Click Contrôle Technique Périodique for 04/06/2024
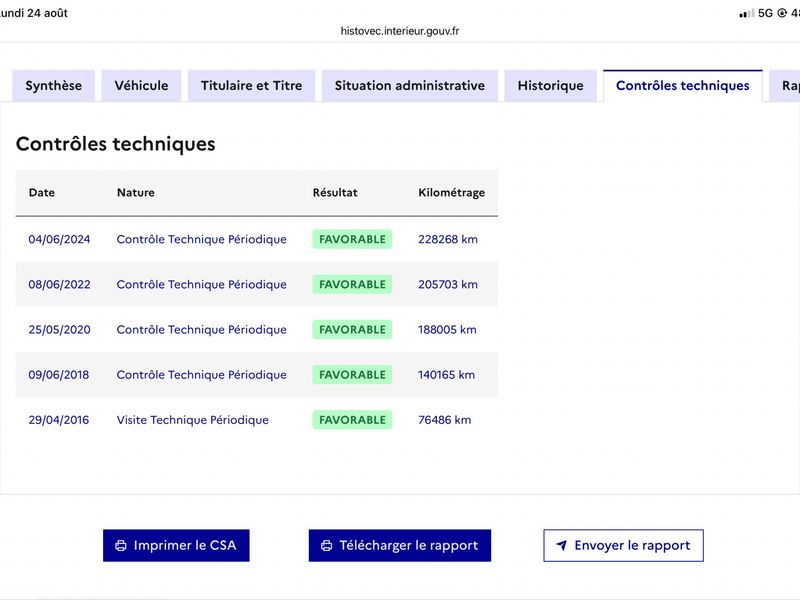This screenshot has height=600, width=800. [x=202, y=239]
